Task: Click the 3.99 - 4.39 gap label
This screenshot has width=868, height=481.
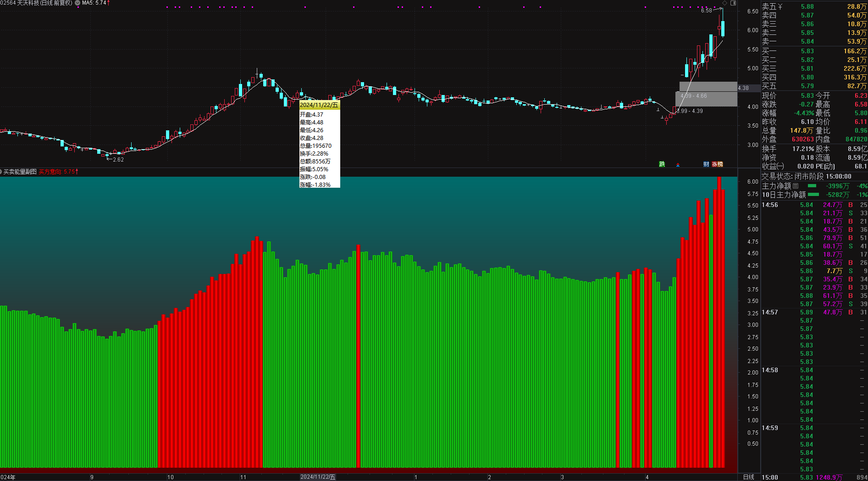Action: pyautogui.click(x=690, y=111)
